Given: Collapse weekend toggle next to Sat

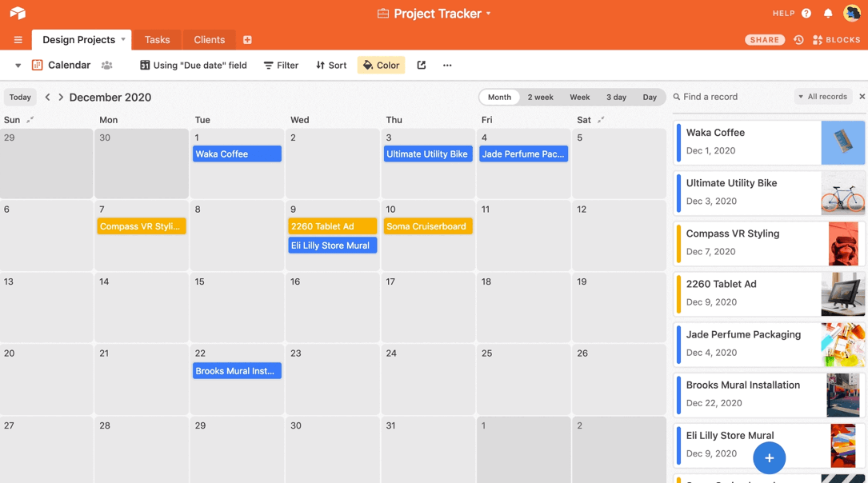Looking at the screenshot, I should tap(601, 119).
